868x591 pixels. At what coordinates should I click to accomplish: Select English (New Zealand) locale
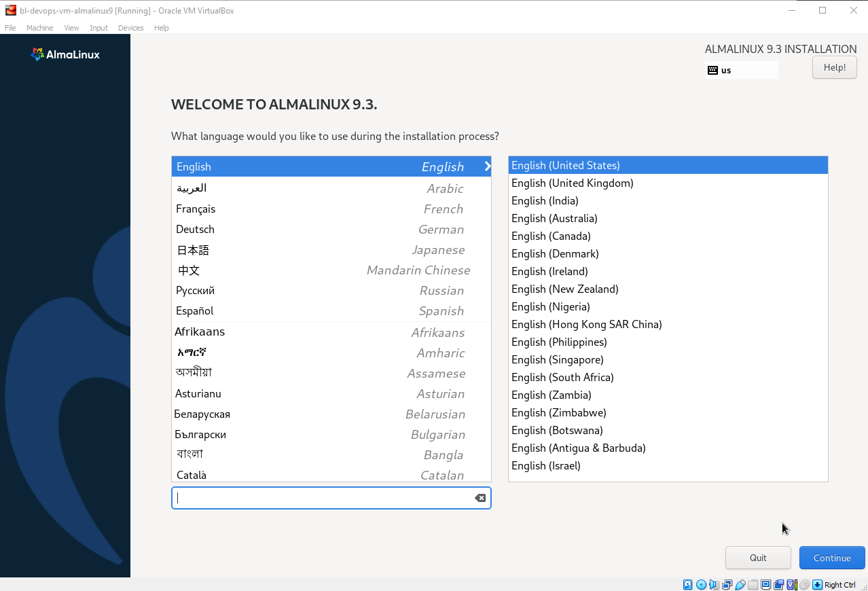click(x=668, y=289)
